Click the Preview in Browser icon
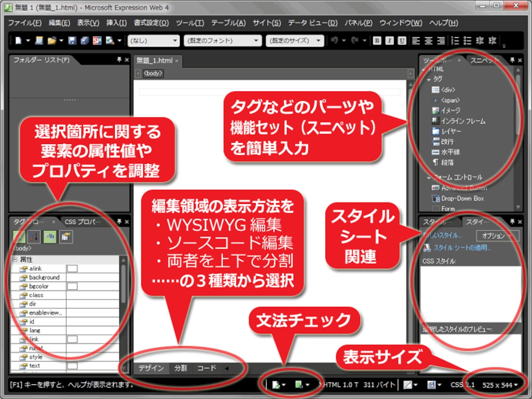Image resolution: width=532 pixels, height=399 pixels. click(109, 41)
